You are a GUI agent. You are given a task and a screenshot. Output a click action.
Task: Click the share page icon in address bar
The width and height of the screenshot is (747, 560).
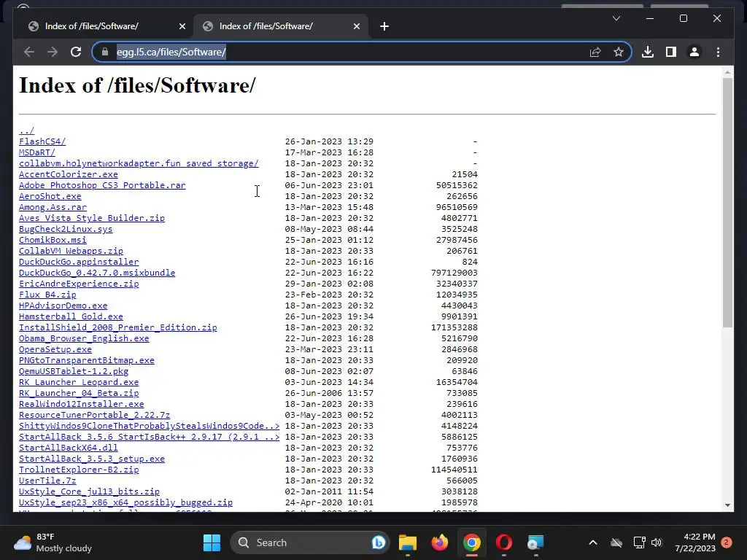coord(595,52)
